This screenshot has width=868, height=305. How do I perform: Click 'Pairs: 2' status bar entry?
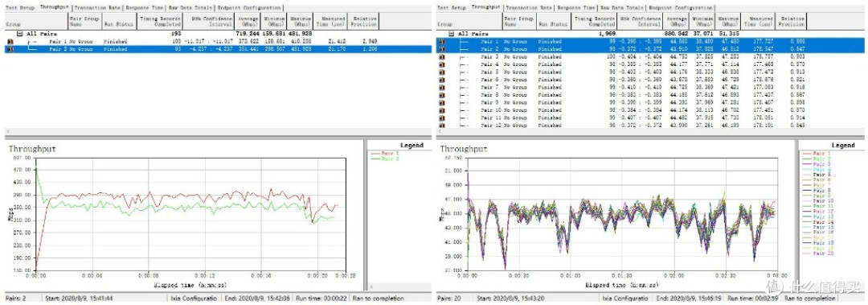click(x=15, y=299)
